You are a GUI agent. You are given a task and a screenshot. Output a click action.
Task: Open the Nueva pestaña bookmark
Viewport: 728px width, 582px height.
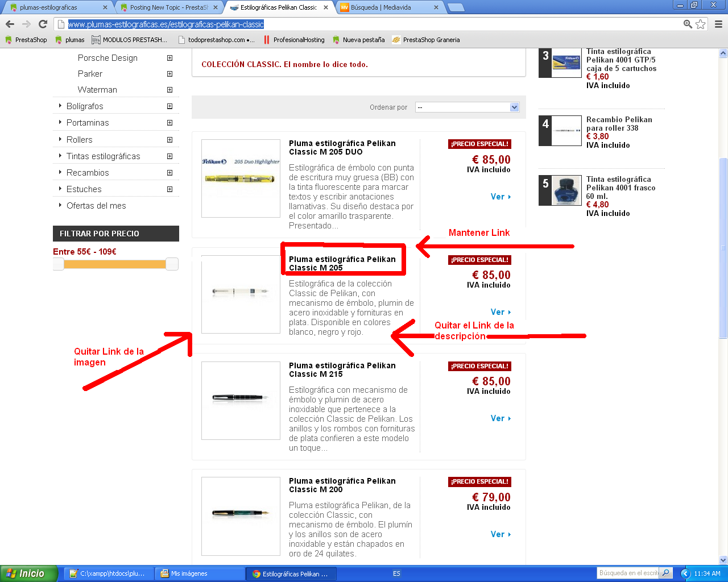(359, 40)
